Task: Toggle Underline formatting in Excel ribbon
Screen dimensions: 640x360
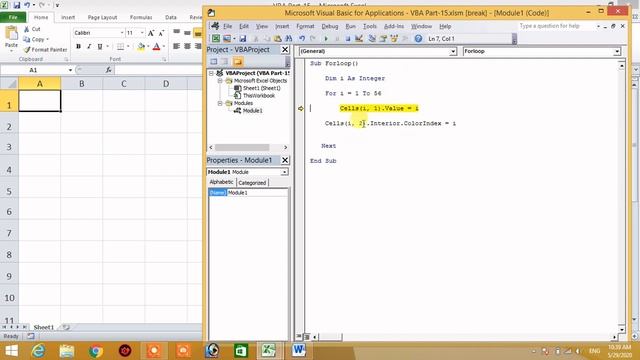Action: coord(100,47)
